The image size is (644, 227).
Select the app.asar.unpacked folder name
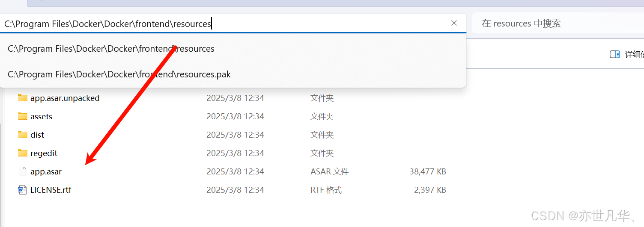(x=65, y=98)
